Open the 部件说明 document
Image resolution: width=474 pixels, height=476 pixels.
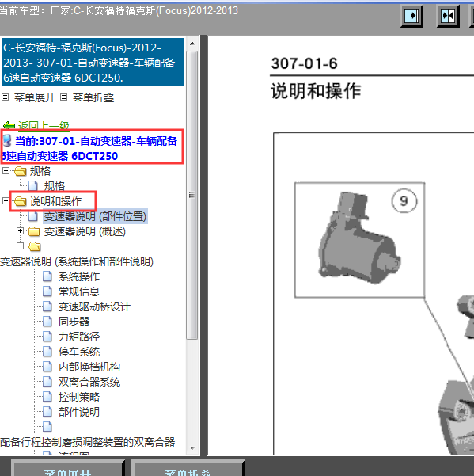pyautogui.click(x=79, y=412)
